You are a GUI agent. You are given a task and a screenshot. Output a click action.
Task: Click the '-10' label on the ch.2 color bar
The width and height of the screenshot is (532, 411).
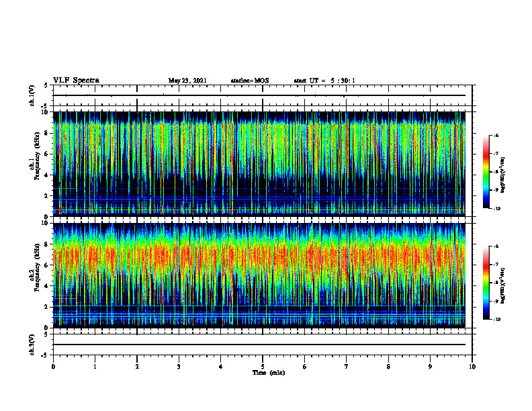[496, 320]
